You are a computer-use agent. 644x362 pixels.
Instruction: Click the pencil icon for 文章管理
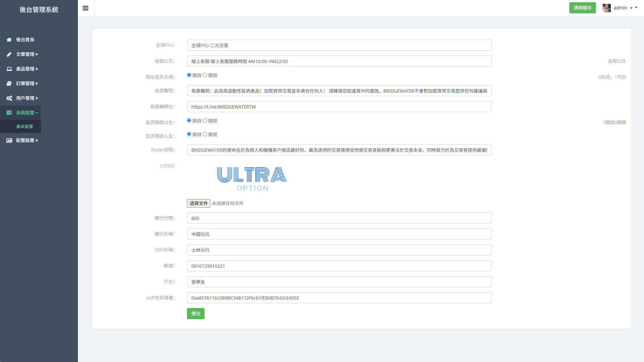tap(9, 54)
